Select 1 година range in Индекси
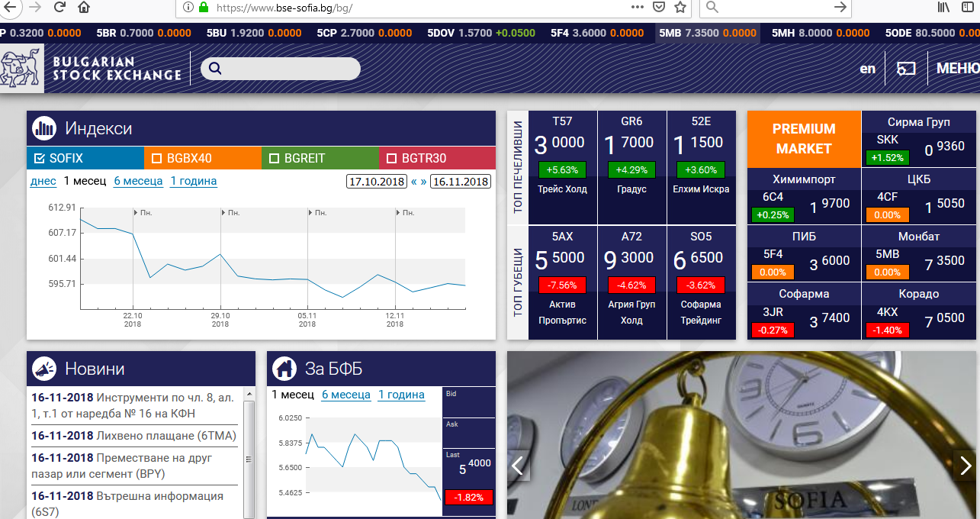 click(x=194, y=181)
